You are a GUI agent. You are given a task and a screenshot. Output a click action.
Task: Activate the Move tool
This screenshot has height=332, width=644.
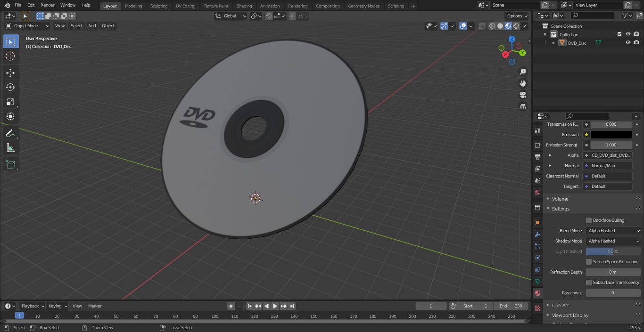point(10,73)
